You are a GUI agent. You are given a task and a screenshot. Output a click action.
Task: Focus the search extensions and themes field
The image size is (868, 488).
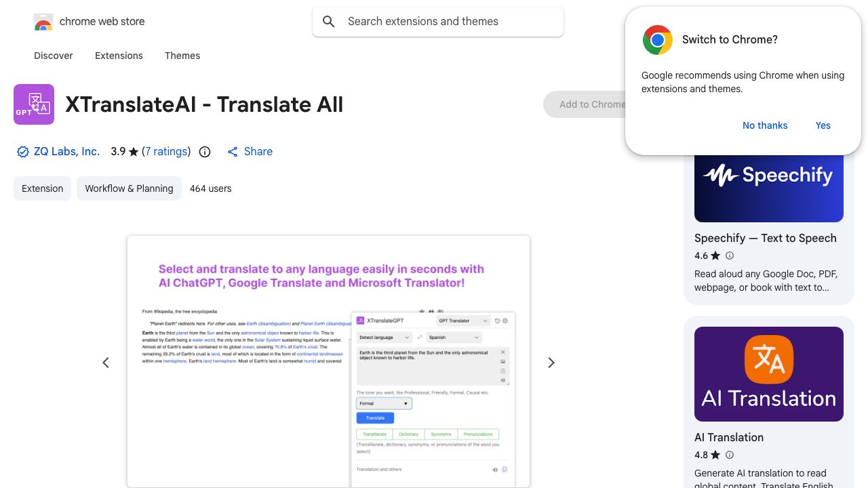(x=438, y=22)
